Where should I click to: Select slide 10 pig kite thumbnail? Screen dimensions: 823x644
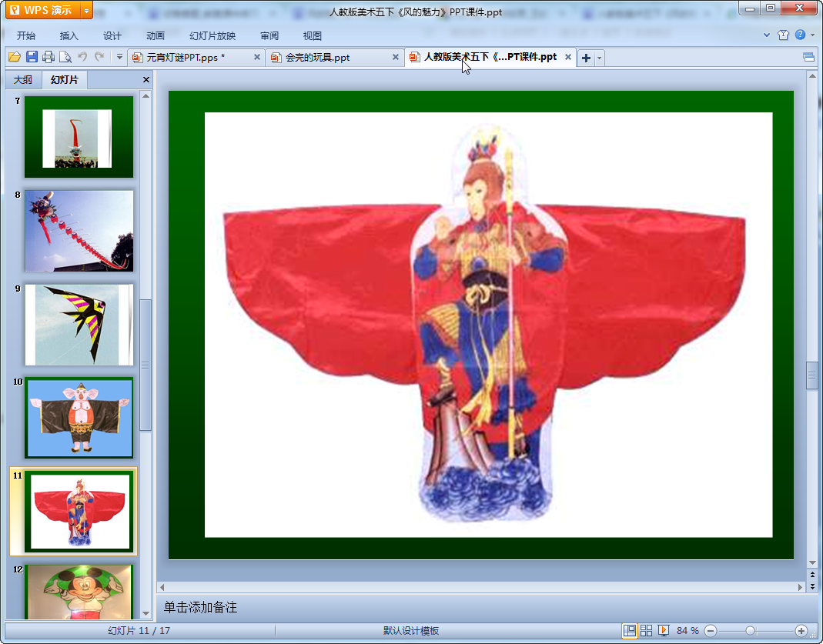point(79,418)
